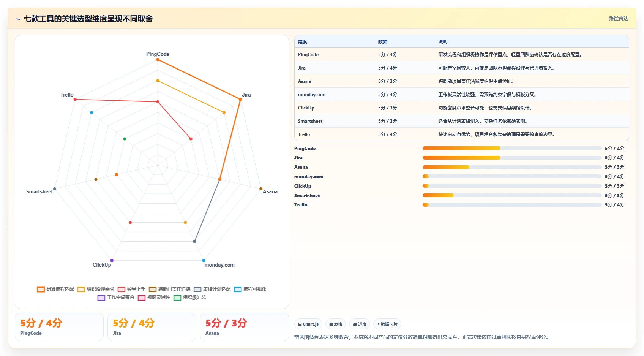Click the monday.com progress bar
The image size is (644, 356).
[x=512, y=176]
